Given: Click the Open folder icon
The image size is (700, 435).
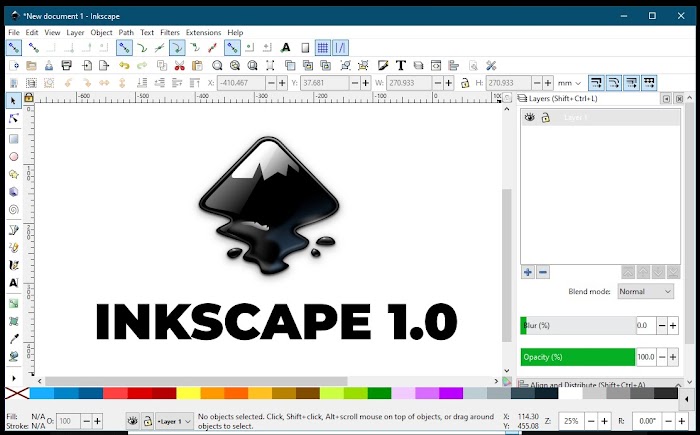Looking at the screenshot, I should coord(31,66).
